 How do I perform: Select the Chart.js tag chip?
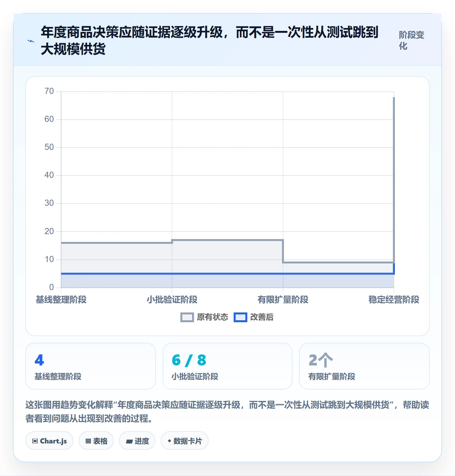pyautogui.click(x=49, y=441)
